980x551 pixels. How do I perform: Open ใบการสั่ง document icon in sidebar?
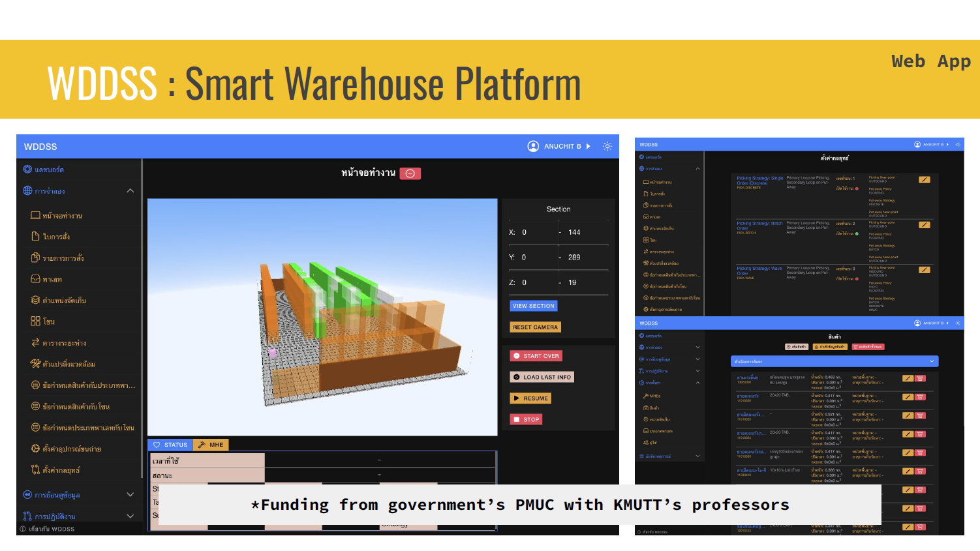[x=35, y=237]
